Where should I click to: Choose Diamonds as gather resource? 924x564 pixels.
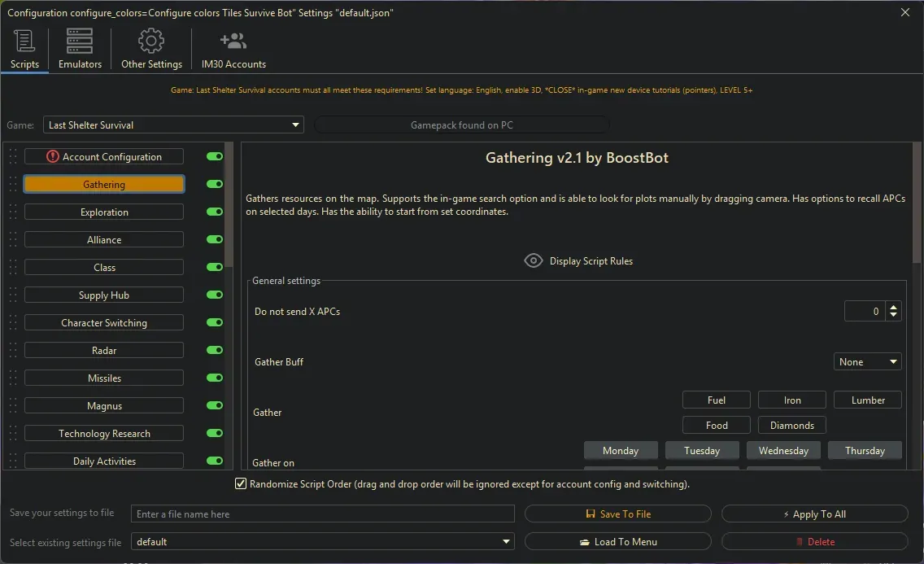coord(792,426)
